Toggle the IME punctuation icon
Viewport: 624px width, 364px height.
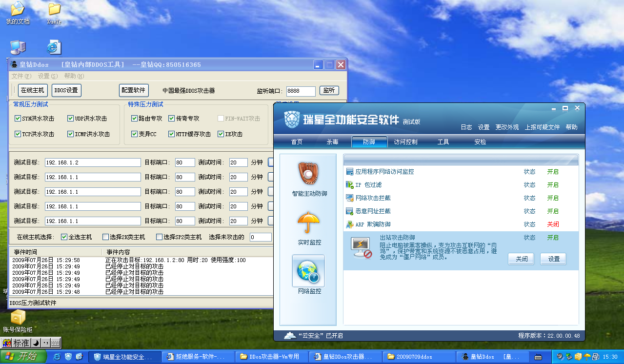[45, 343]
